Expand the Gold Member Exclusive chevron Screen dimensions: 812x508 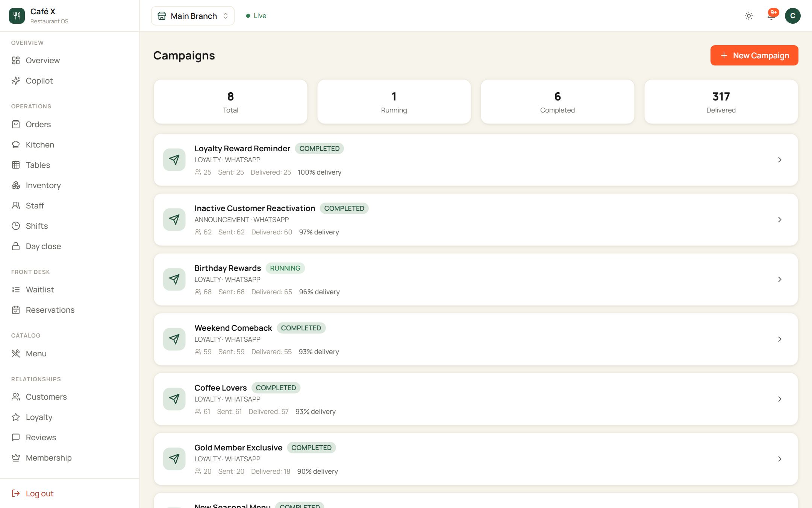click(780, 459)
